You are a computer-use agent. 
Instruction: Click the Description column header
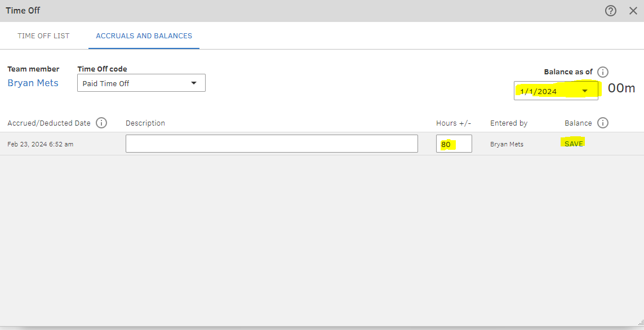[x=145, y=123]
